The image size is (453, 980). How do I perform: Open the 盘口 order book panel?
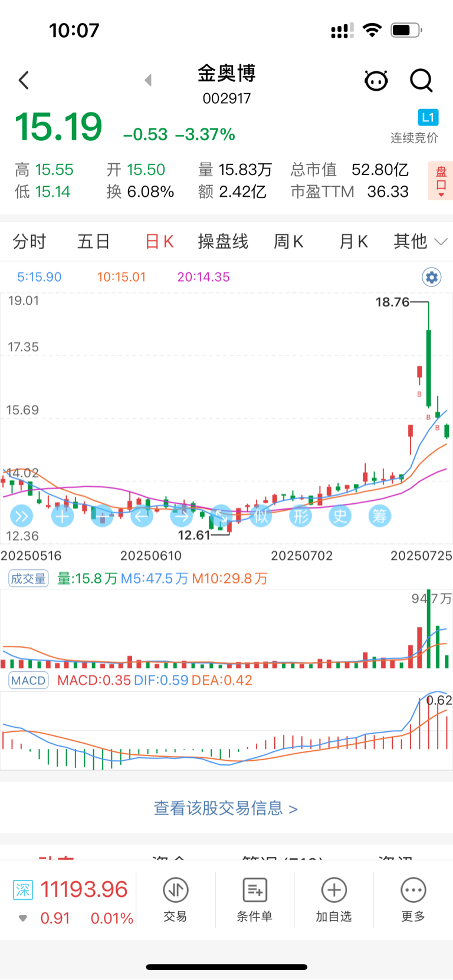[441, 180]
